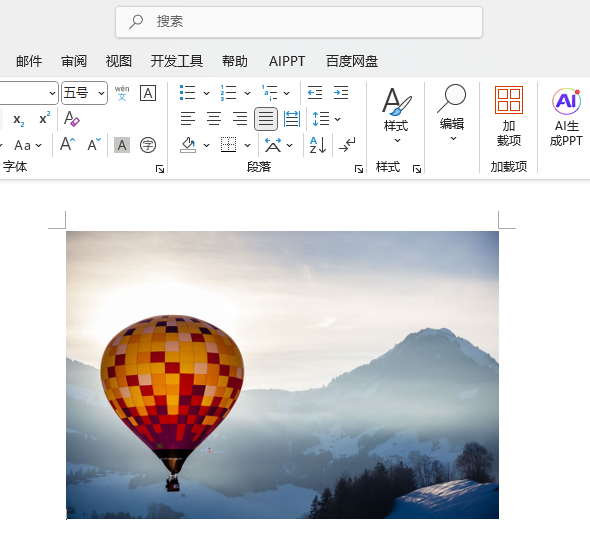The image size is (590, 555).
Task: Select the 帮助 tab
Action: coord(235,61)
